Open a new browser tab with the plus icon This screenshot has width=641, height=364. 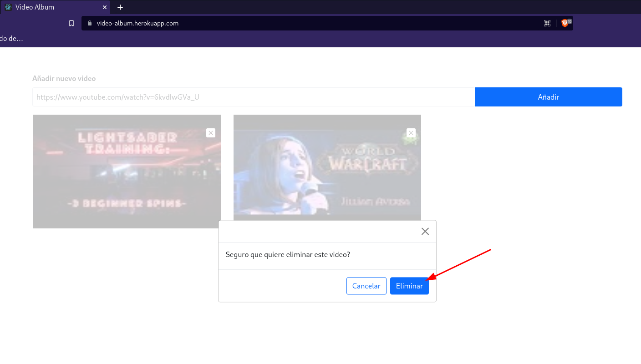pyautogui.click(x=120, y=7)
